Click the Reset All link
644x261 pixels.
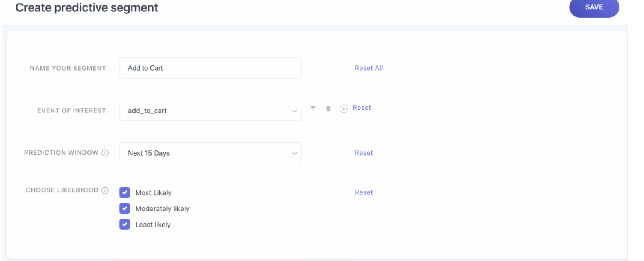pyautogui.click(x=369, y=68)
